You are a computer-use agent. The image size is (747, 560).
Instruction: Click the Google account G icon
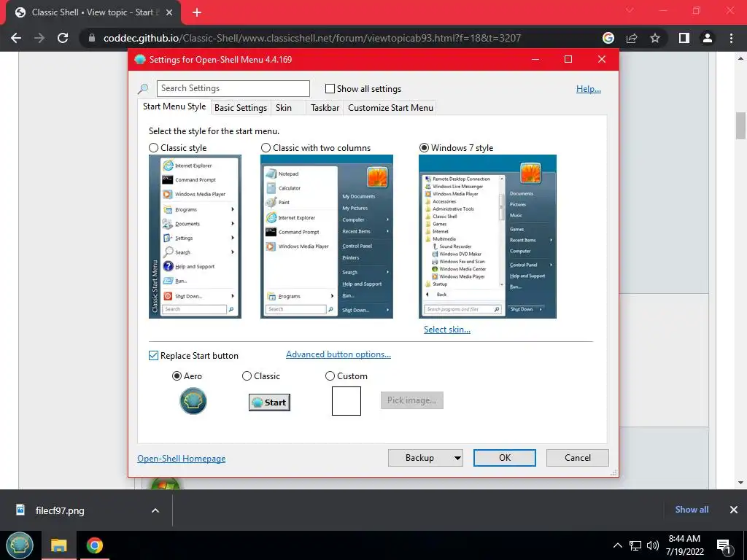click(x=608, y=38)
